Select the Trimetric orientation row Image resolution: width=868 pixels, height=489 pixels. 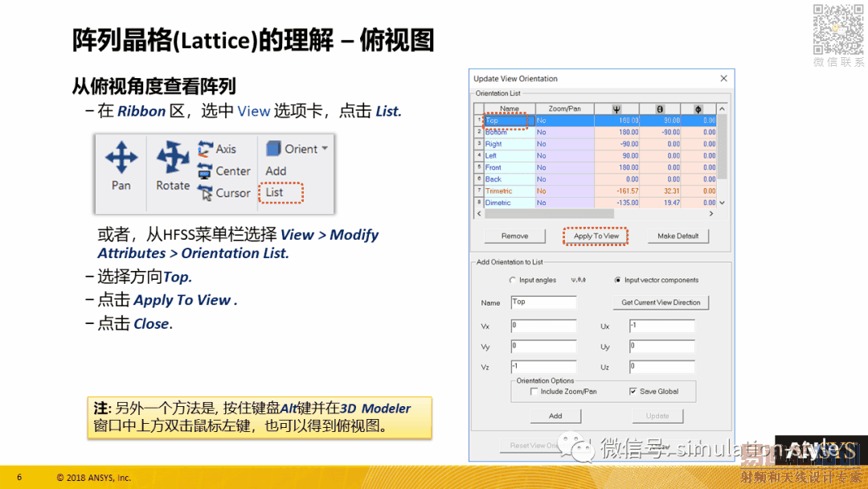click(596, 191)
